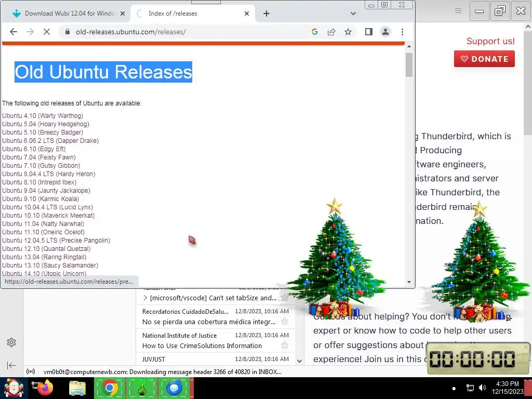Click the Old Ubuntu Releases heading
The height and width of the screenshot is (399, 532).
(103, 72)
